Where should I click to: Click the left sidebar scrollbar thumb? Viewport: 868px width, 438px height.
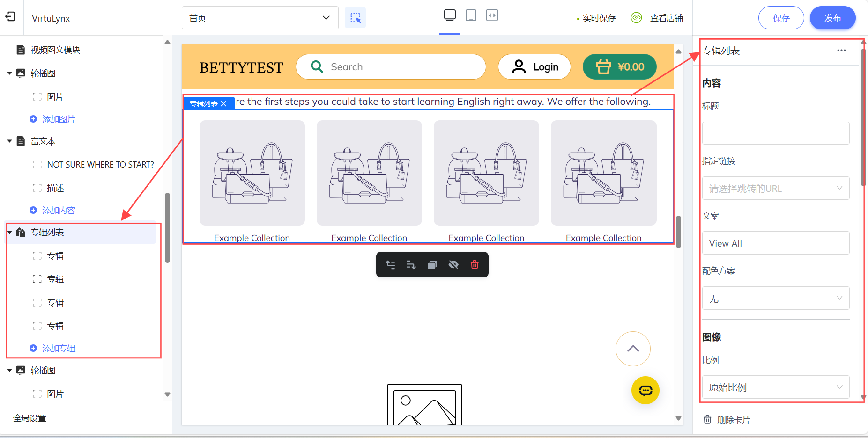(x=167, y=228)
